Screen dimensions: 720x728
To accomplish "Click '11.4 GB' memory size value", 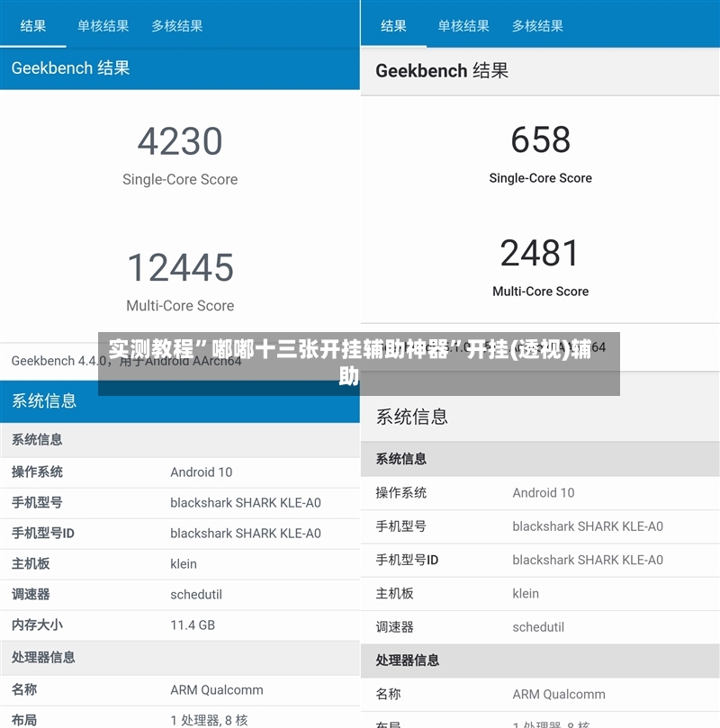I will click(193, 625).
